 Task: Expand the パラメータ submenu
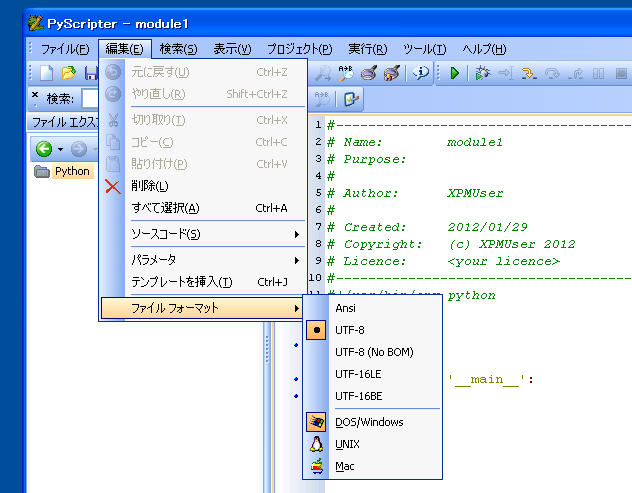(x=204, y=260)
